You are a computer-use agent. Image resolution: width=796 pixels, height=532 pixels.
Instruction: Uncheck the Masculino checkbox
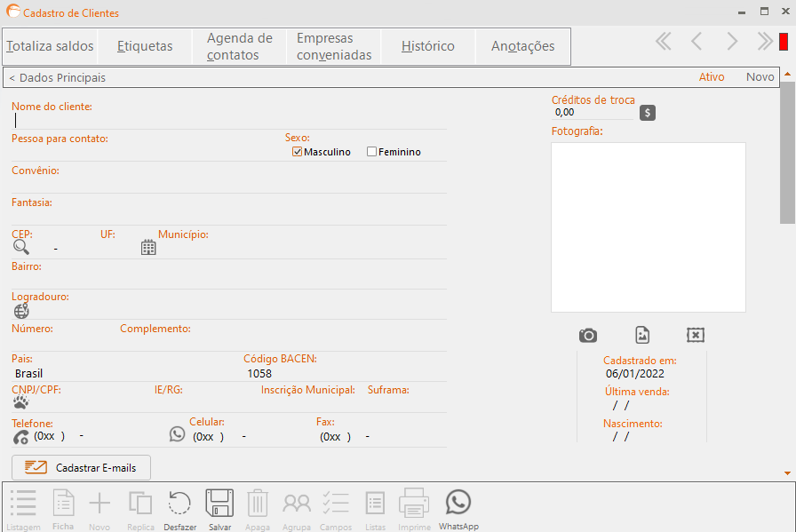(x=298, y=152)
